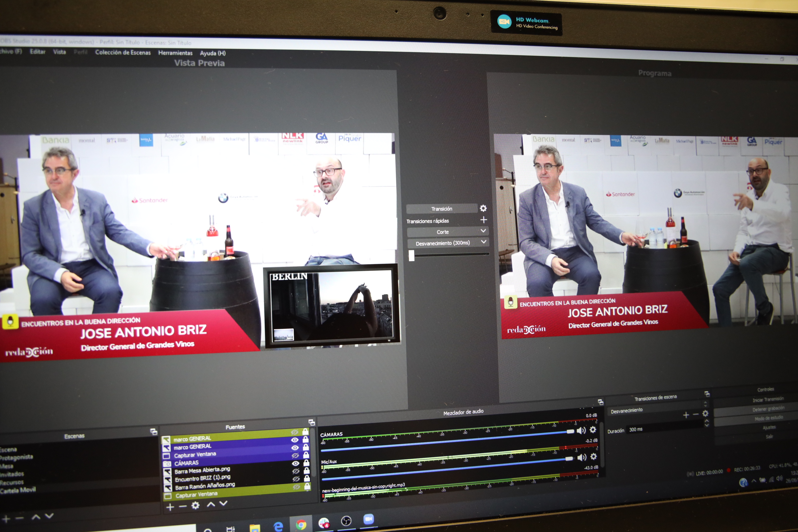Image resolution: width=798 pixels, height=532 pixels.
Task: Open transition settings gear beside Transición
Action: click(x=483, y=208)
